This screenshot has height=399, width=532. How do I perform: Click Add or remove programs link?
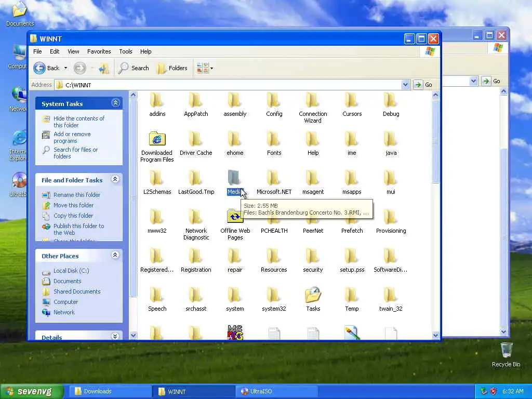(x=72, y=137)
